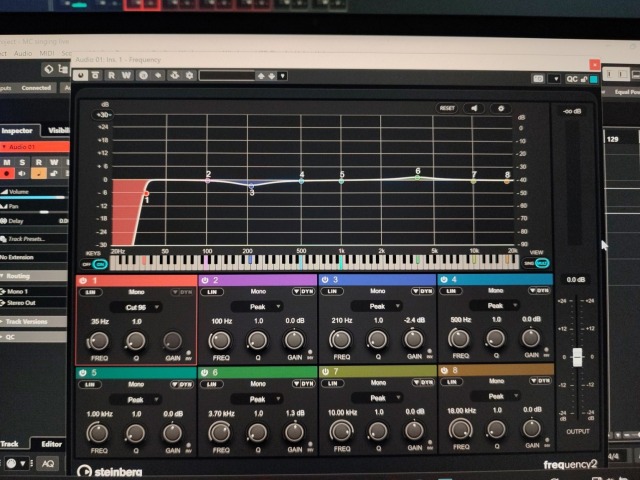Toggle band 4 power button
This screenshot has width=640, height=480.
tap(444, 280)
